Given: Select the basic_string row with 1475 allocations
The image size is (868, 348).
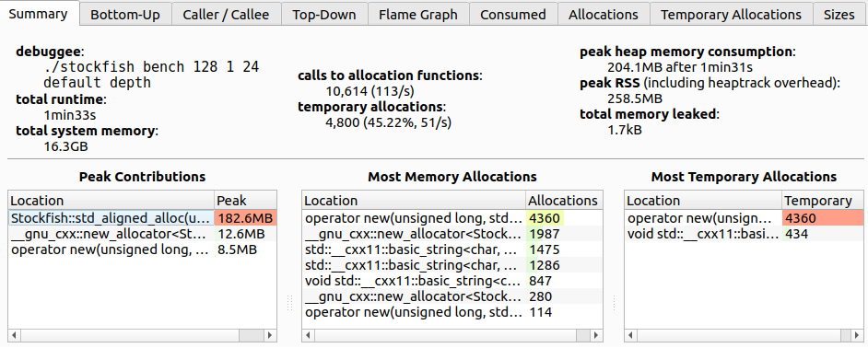Looking at the screenshot, I should tap(452, 249).
